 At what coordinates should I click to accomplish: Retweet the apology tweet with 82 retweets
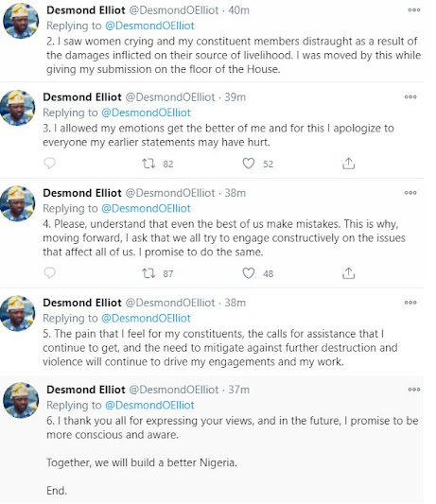[x=148, y=164]
